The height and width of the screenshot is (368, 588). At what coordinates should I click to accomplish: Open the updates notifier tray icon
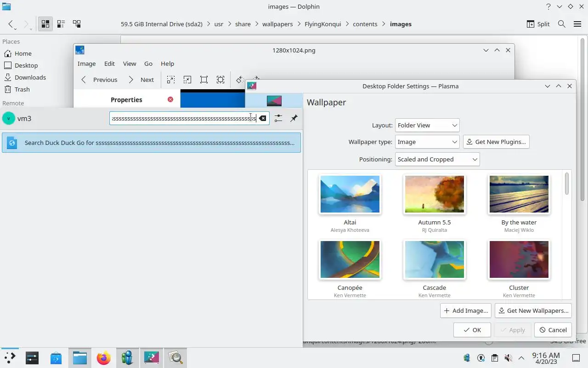point(481,358)
